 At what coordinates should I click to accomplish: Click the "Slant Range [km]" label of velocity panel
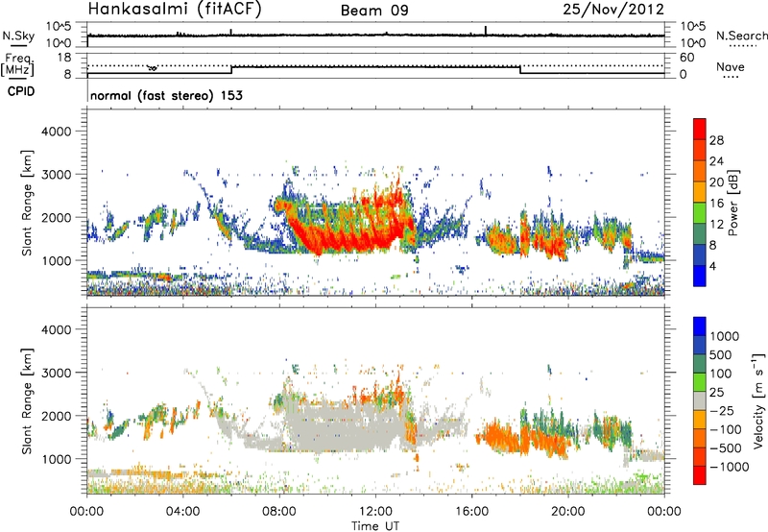pyautogui.click(x=27, y=400)
